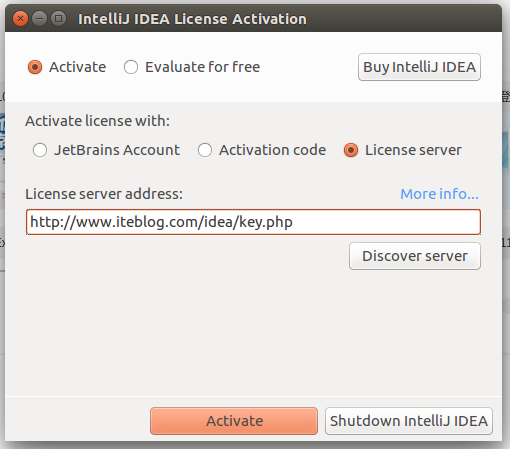
Task: Click the 'License server' text label
Action: 413,150
